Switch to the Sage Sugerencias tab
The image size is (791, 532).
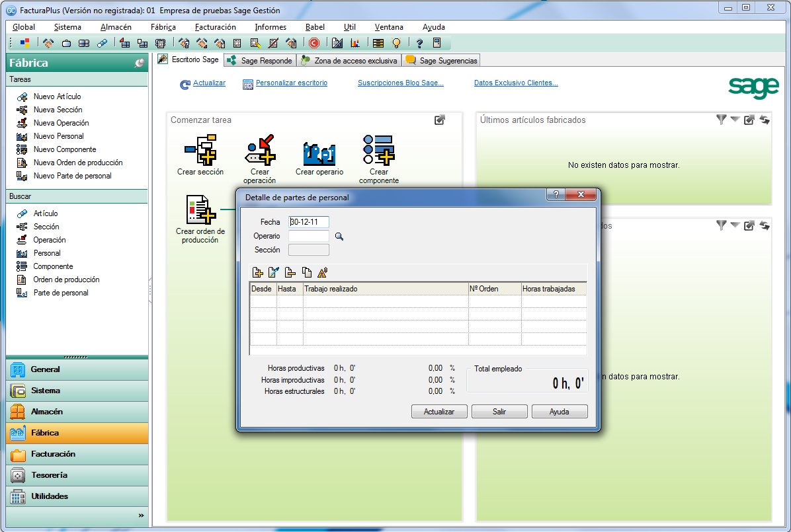[x=441, y=61]
